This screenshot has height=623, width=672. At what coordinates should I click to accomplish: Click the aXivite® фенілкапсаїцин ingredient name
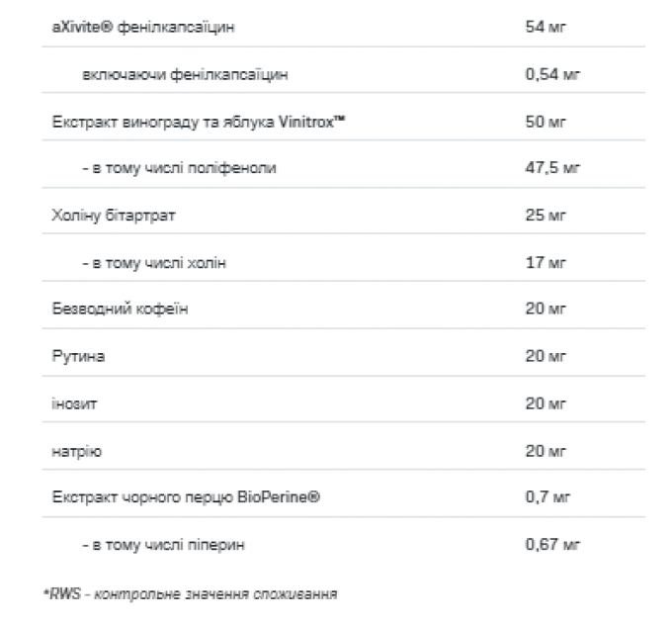(x=143, y=28)
